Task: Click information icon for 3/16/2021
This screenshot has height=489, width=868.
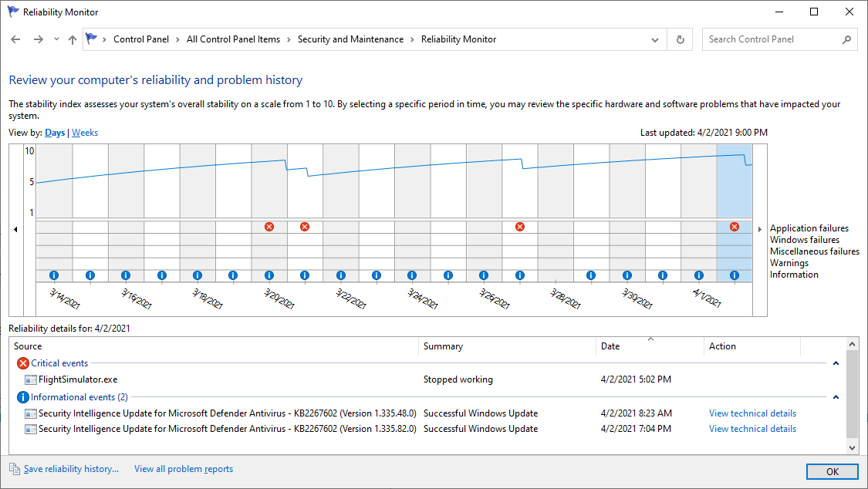Action: pos(126,275)
